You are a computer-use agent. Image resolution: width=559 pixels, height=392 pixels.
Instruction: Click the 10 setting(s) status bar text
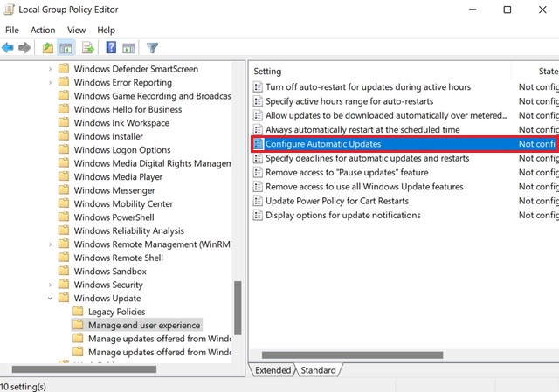tap(24, 386)
